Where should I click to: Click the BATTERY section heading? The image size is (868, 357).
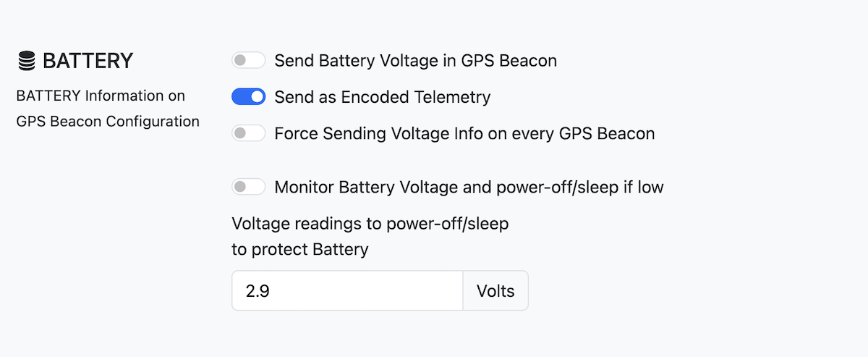point(88,62)
